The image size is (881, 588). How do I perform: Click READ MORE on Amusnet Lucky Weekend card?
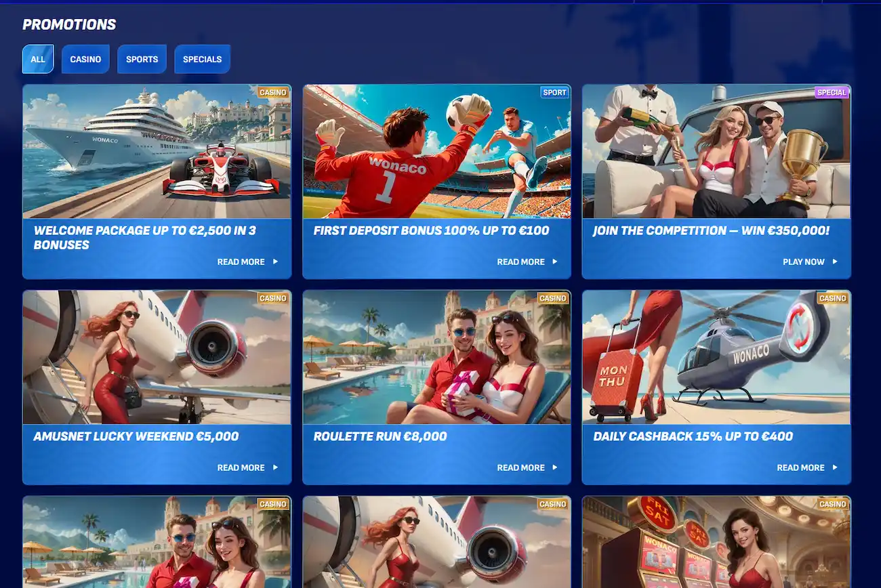click(247, 467)
